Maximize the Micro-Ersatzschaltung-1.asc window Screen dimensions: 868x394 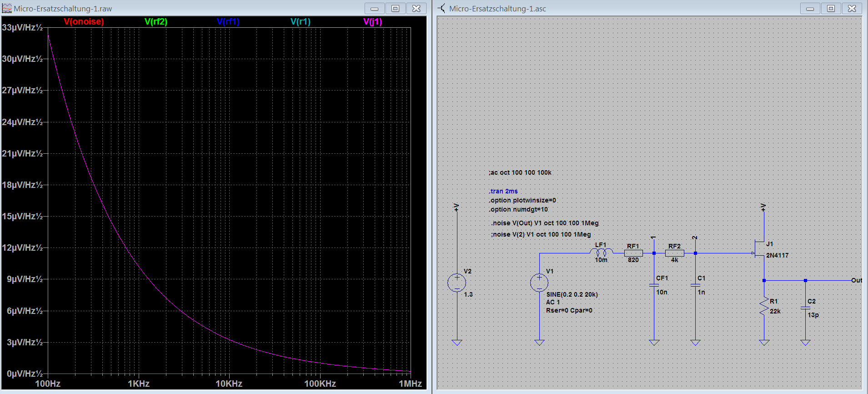click(x=831, y=9)
